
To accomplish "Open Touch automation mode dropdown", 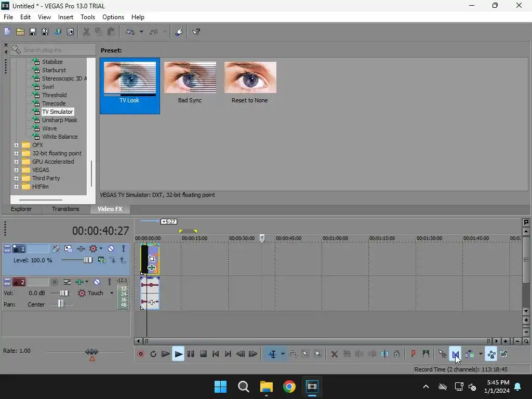I will (x=112, y=293).
